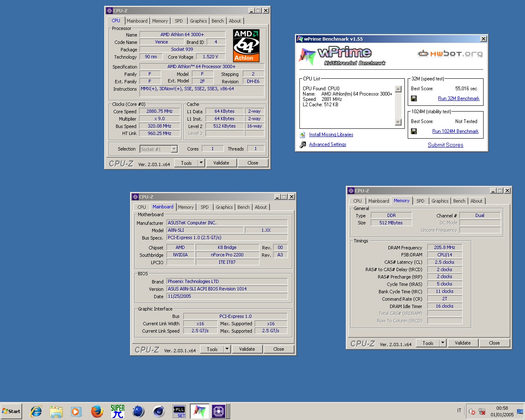The width and height of the screenshot is (525, 420).
Task: Click CPU-Z title icon in Memory window
Action: (351, 191)
